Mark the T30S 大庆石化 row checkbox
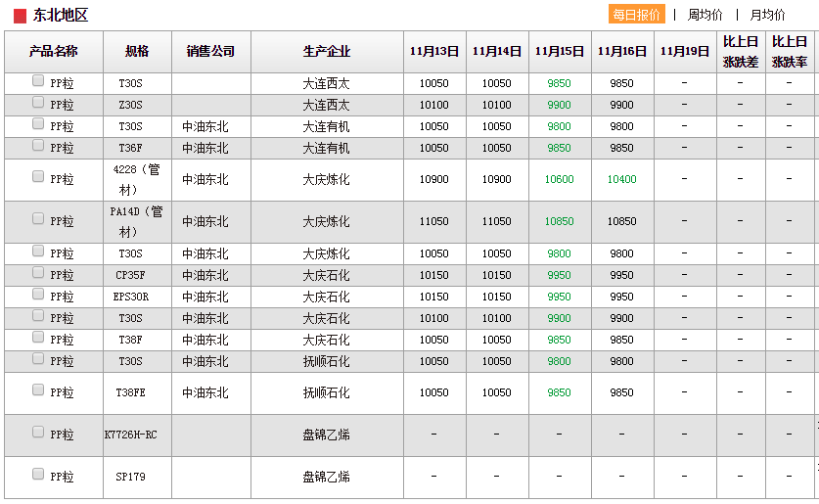 (x=37, y=315)
